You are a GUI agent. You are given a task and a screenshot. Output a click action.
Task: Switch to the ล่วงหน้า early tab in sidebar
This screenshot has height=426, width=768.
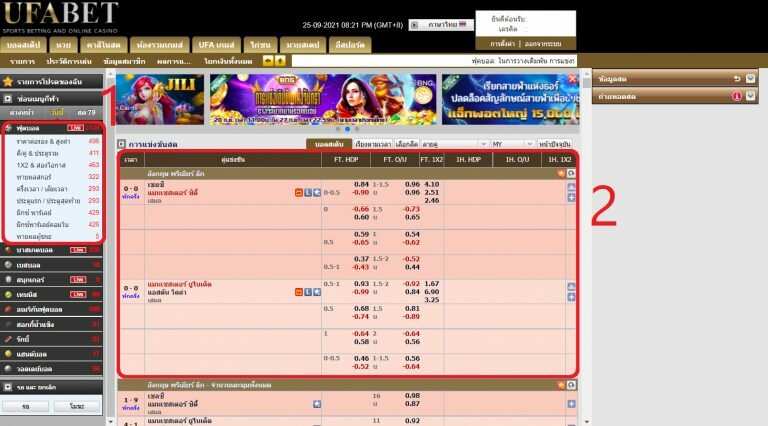click(x=21, y=113)
